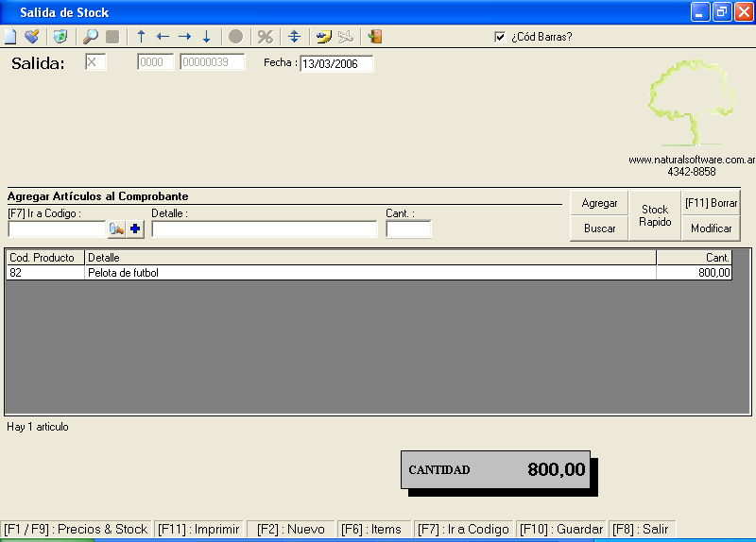
Task: Click the Cant. quantity input field
Action: 408,229
